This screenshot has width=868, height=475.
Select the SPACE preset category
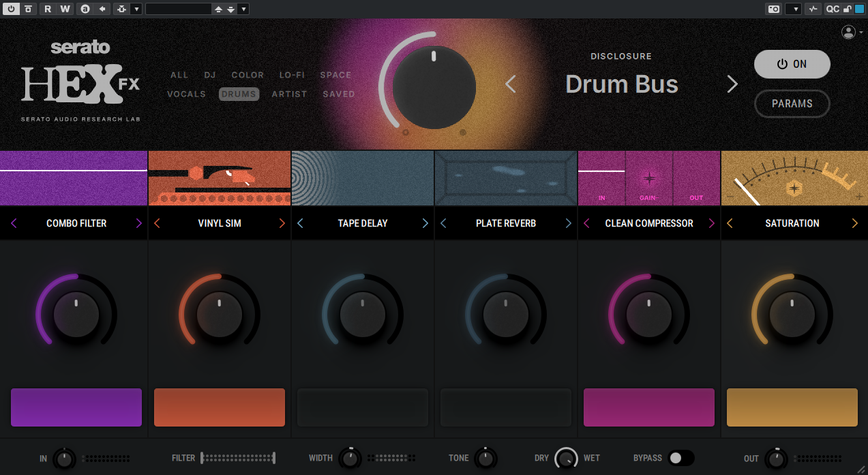pos(335,75)
